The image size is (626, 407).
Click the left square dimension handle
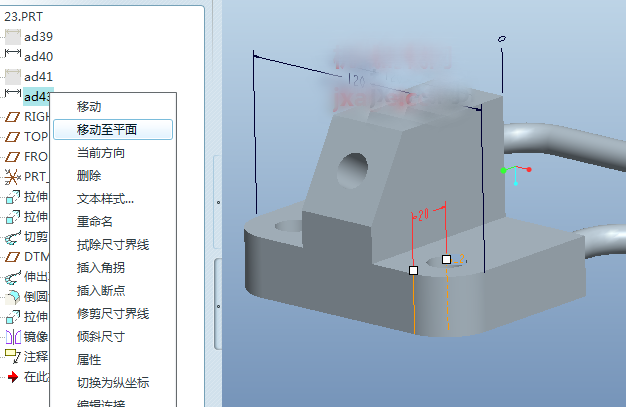point(414,270)
